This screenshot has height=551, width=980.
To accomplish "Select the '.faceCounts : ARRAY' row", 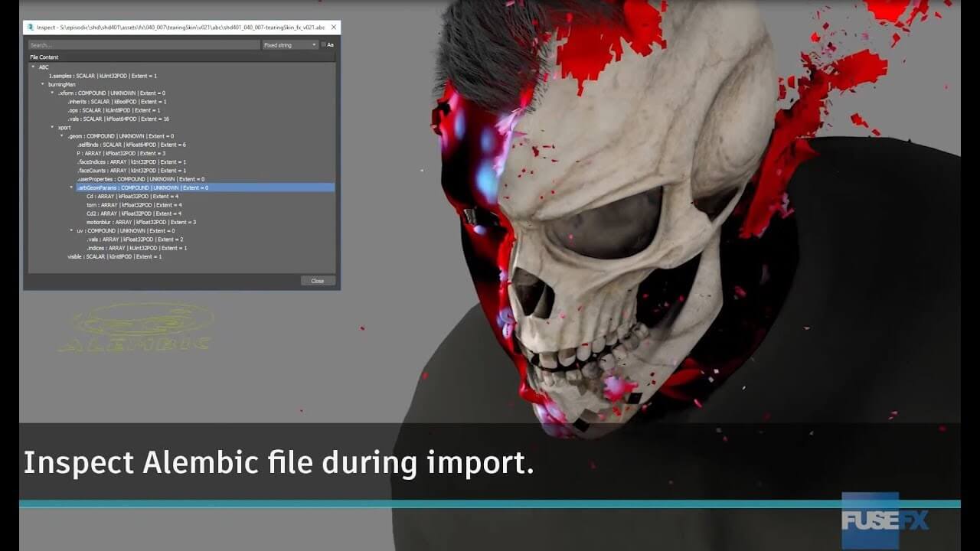I will click(x=132, y=171).
